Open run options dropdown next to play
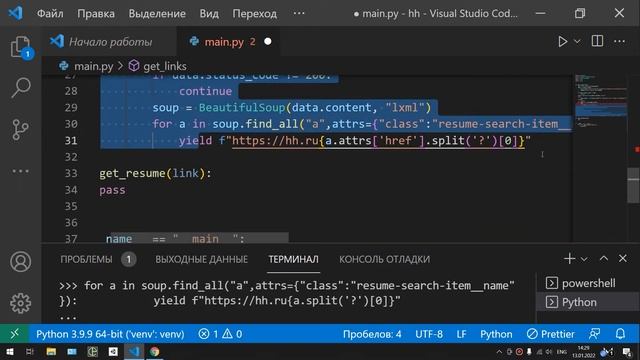This screenshot has height=360, width=640. 577,41
